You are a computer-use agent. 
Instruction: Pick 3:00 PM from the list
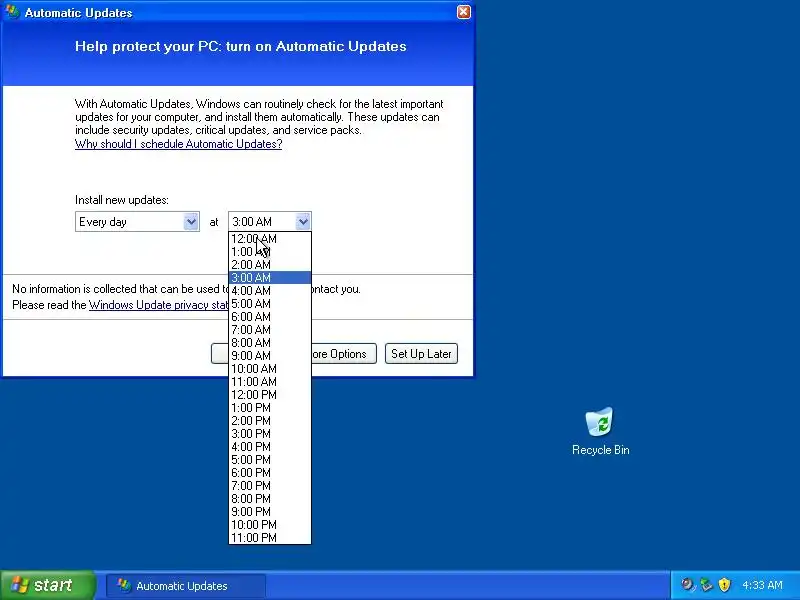click(269, 434)
